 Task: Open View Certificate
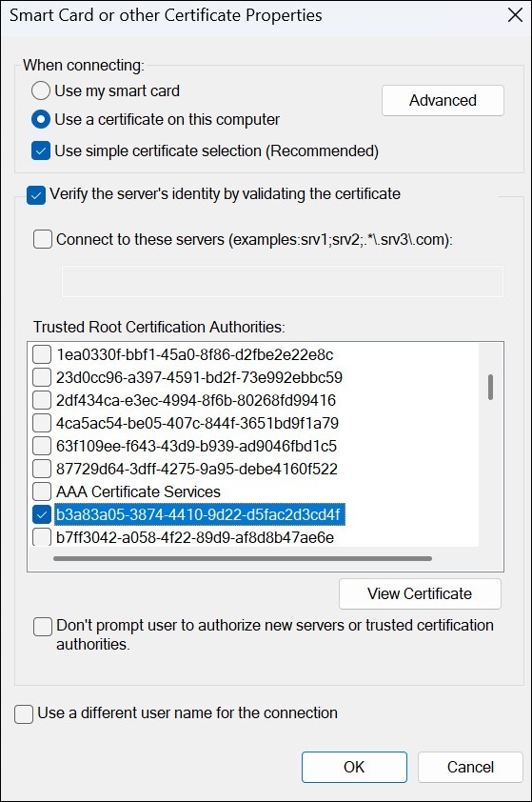pos(420,593)
